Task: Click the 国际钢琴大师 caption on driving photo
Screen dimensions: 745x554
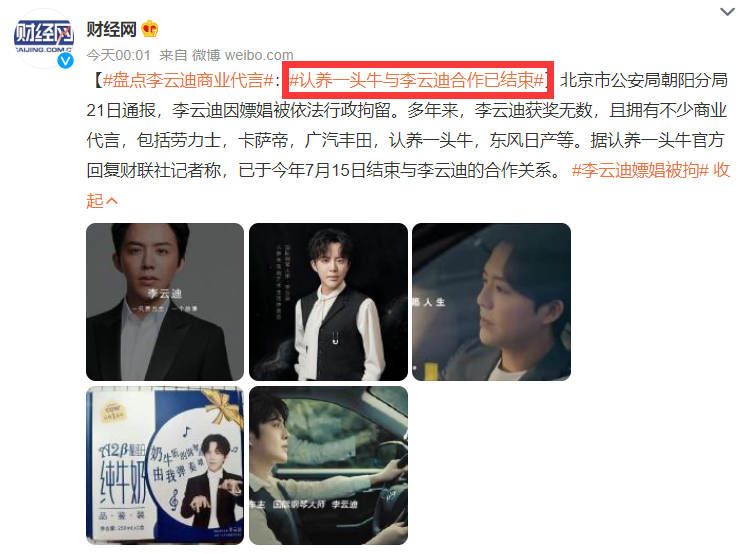Action: (298, 504)
